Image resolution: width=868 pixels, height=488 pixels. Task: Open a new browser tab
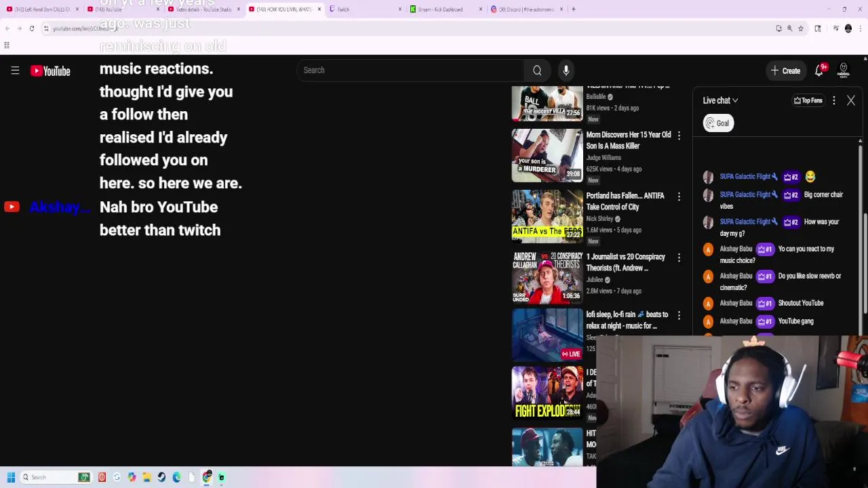click(574, 9)
